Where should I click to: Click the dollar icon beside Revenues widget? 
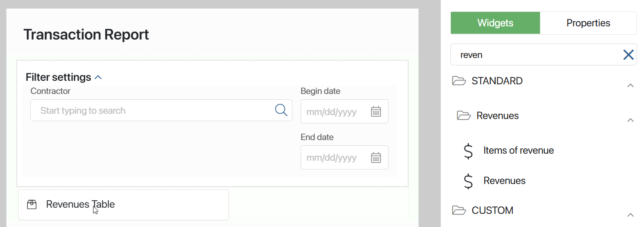468,181
